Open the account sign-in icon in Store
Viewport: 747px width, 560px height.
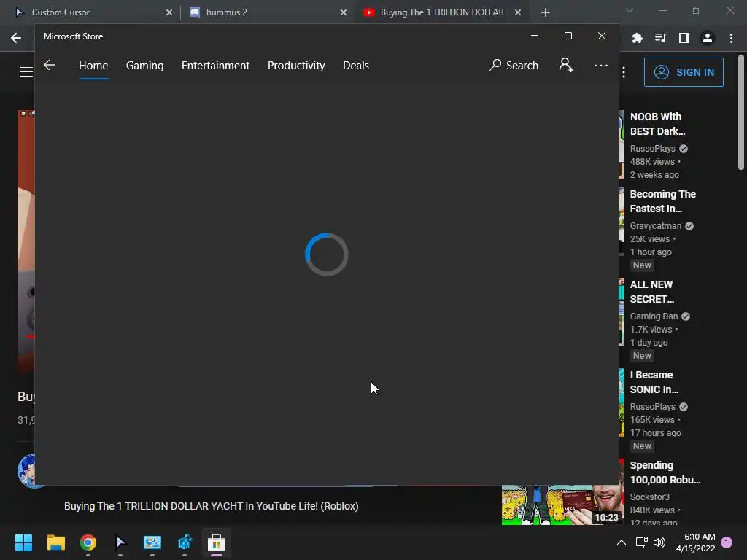pos(566,65)
